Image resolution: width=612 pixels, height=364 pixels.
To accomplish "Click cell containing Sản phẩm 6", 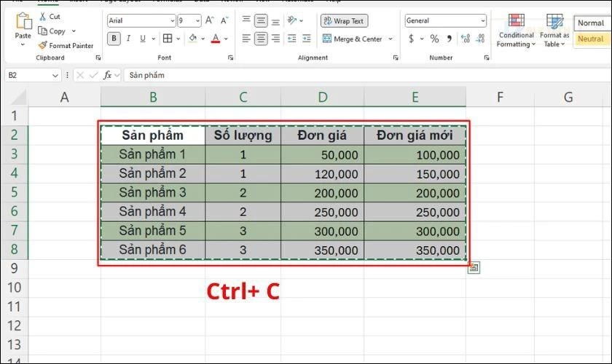I will point(153,250).
